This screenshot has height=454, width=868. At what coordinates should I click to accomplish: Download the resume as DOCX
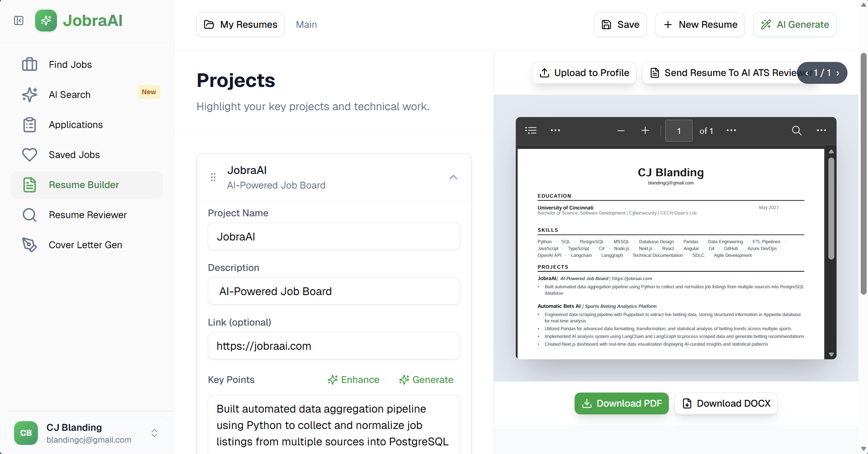coord(726,403)
